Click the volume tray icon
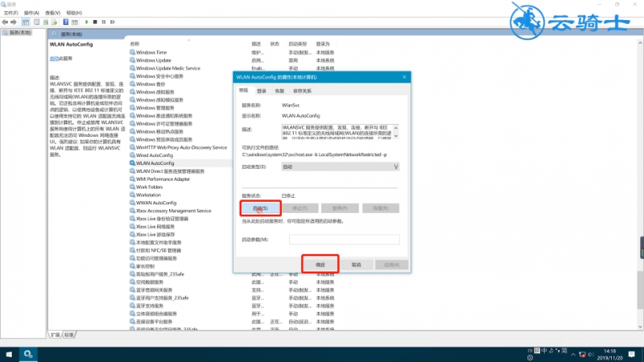 (x=591, y=355)
